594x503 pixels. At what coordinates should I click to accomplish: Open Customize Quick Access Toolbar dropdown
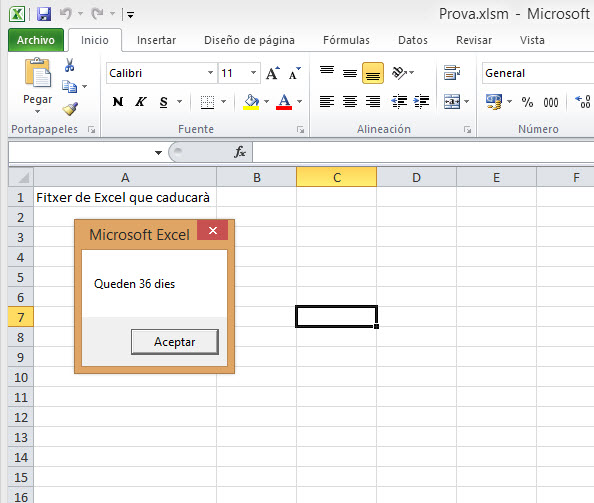click(130, 15)
